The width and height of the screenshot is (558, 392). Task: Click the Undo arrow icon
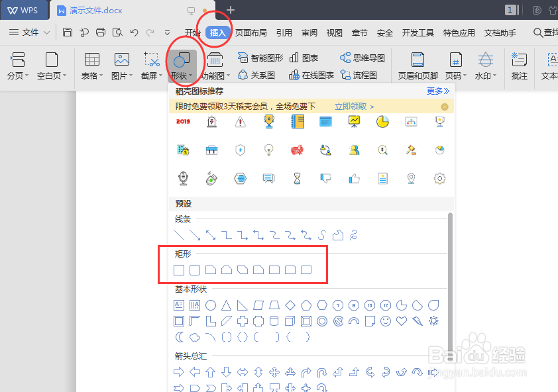pos(134,32)
